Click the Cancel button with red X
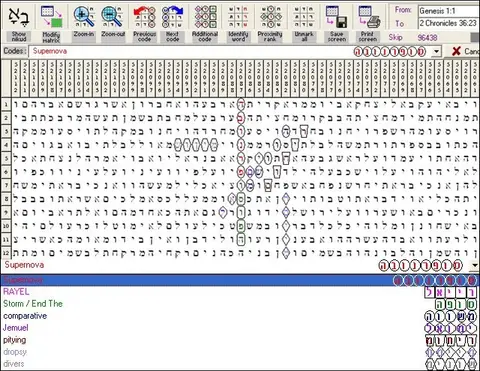 coord(465,51)
